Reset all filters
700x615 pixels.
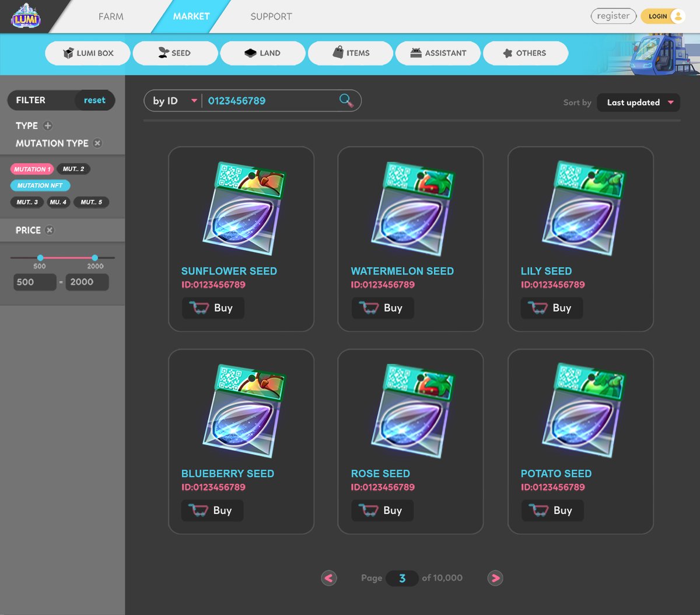(94, 100)
